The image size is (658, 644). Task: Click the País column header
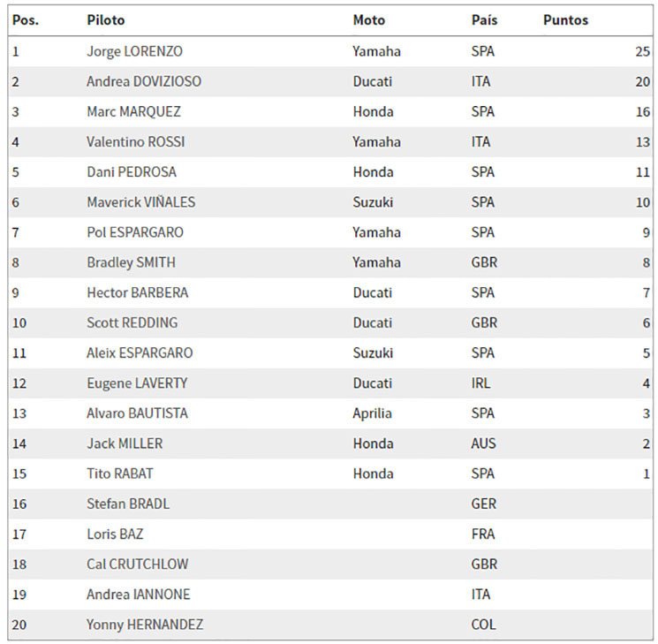pyautogui.click(x=484, y=20)
